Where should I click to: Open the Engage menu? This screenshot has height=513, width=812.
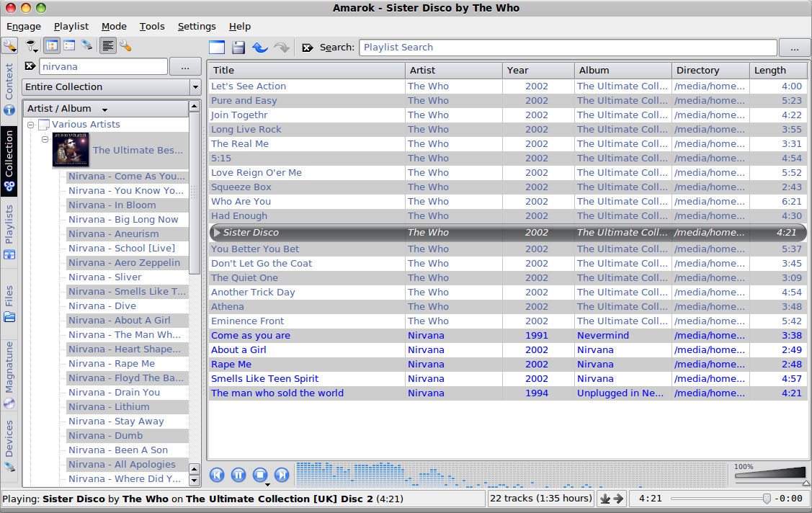coord(24,27)
